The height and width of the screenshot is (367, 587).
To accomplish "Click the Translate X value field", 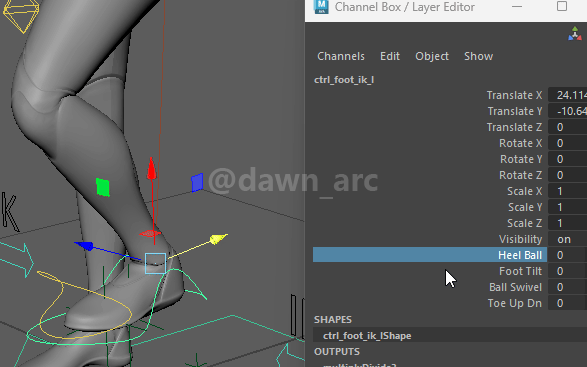I will point(567,95).
